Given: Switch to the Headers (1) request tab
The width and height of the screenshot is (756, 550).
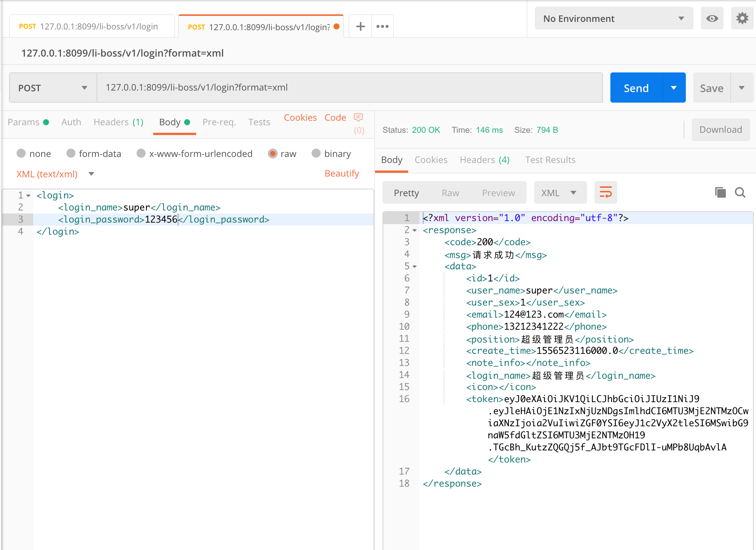Looking at the screenshot, I should click(x=118, y=122).
